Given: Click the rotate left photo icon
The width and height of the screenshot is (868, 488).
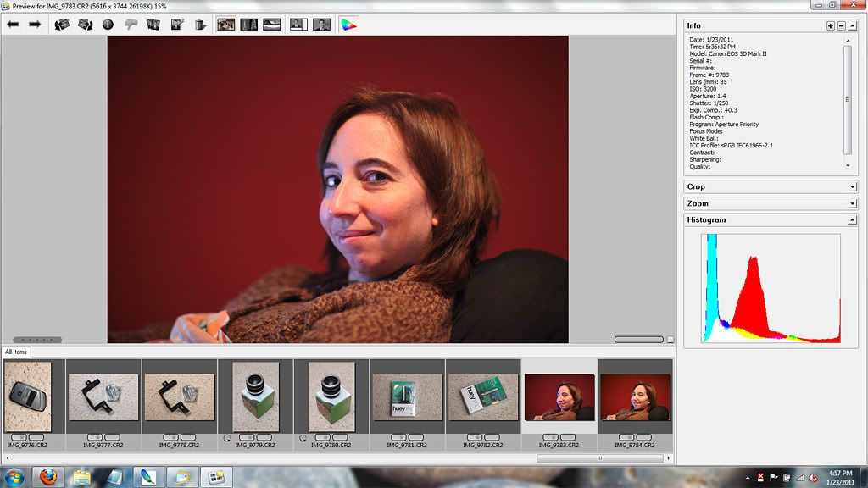Looking at the screenshot, I should click(x=62, y=25).
